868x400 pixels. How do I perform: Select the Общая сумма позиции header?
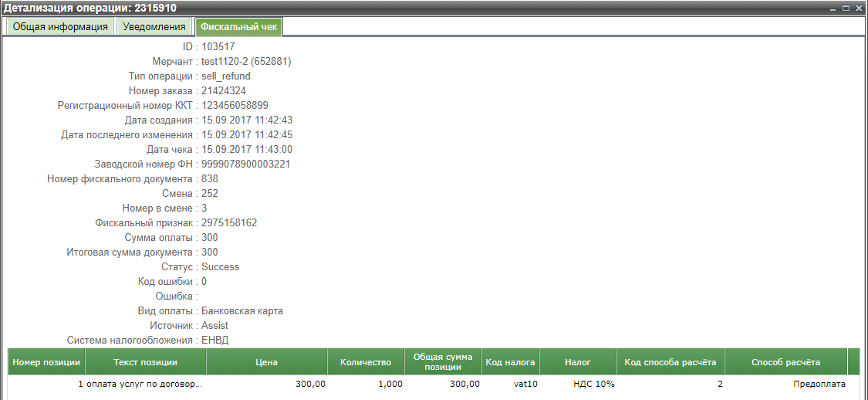tap(443, 362)
